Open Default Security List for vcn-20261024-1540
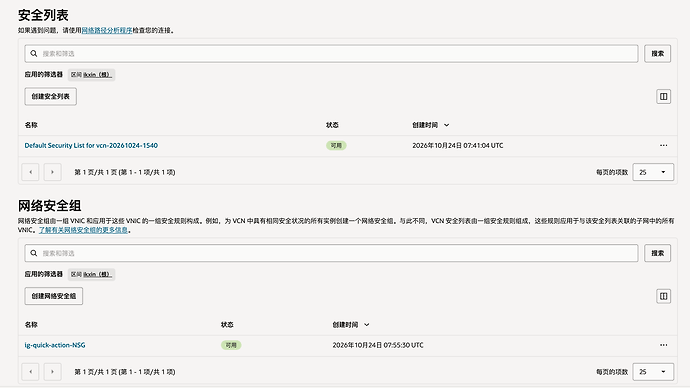Screen dimensions: 690x388 [91, 146]
